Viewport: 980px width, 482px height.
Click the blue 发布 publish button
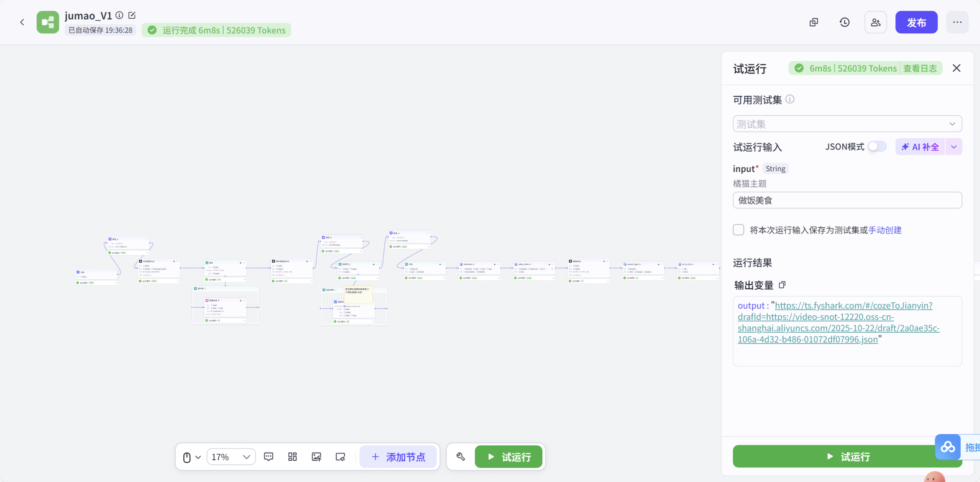[x=916, y=22]
